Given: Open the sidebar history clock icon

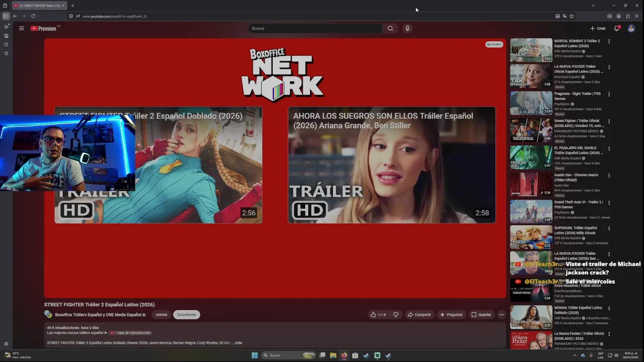Looking at the screenshot, I should click(x=6, y=44).
